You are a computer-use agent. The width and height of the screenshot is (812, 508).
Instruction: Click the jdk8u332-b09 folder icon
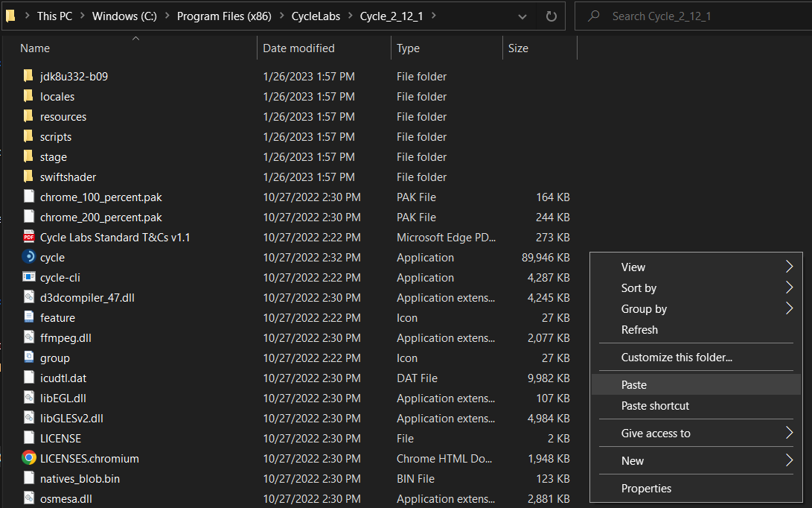(28, 76)
